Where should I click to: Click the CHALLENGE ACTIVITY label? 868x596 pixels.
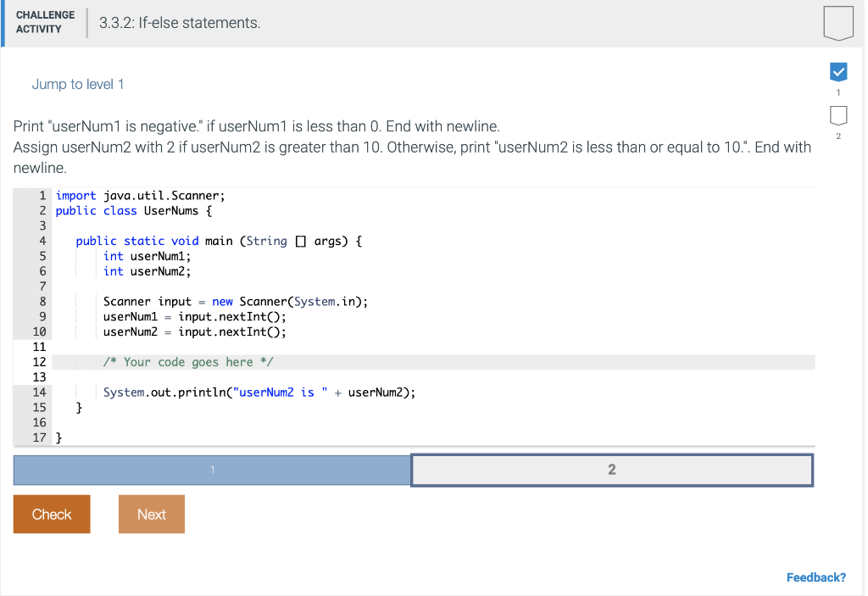[44, 23]
